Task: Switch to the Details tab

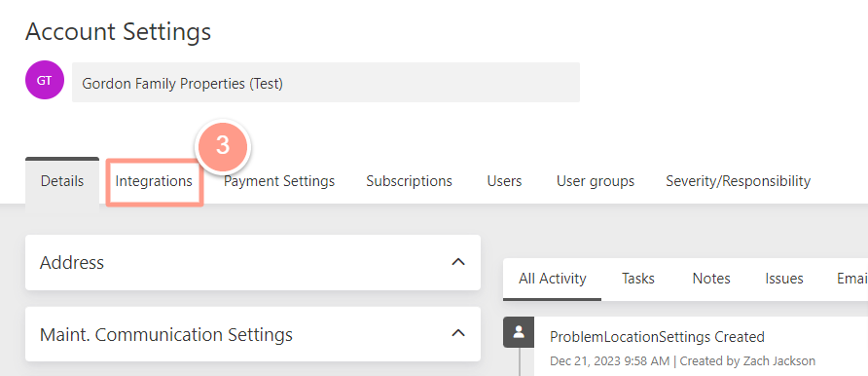Action: pos(62,181)
